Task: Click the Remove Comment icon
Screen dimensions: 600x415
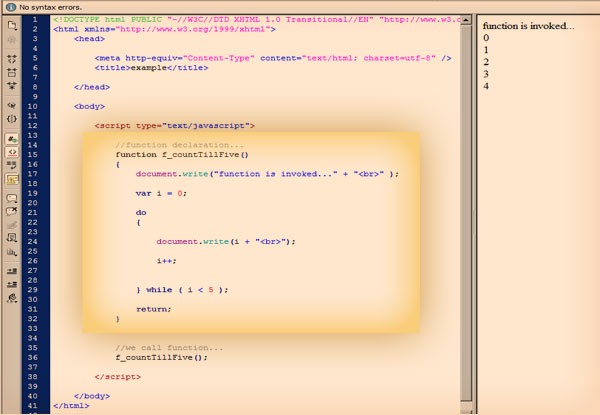Action: pyautogui.click(x=12, y=211)
